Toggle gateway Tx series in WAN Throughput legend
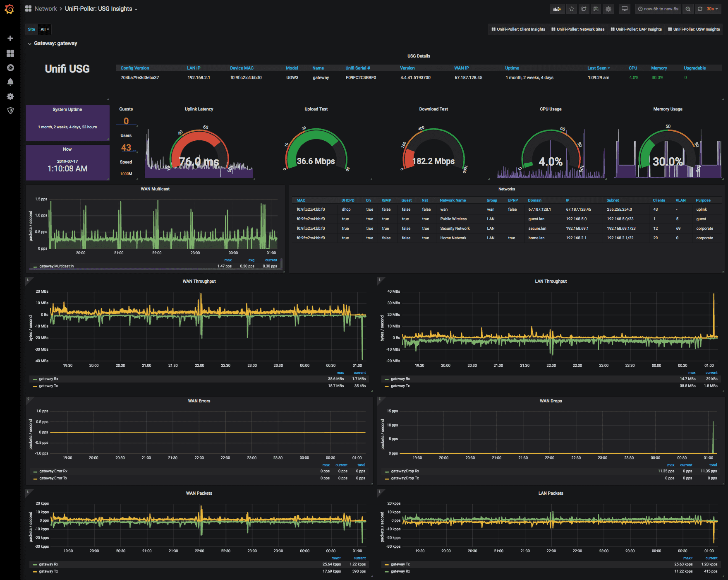This screenshot has height=580, width=728. 48,386
